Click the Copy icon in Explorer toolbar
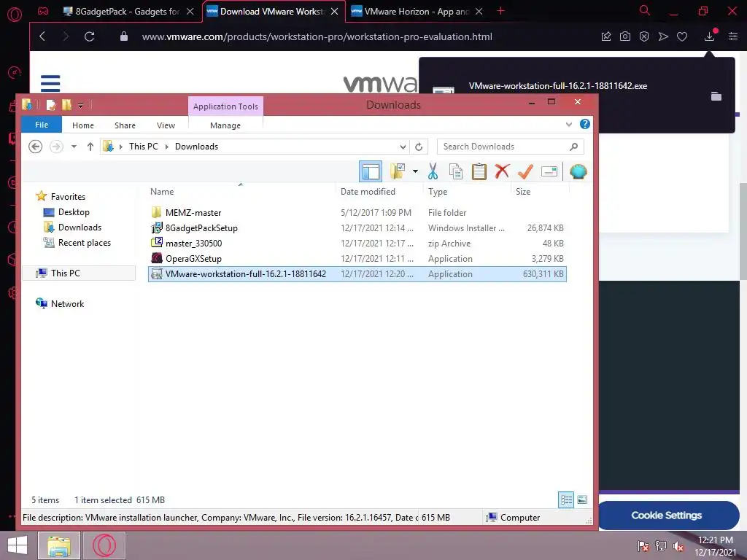The height and width of the screenshot is (560, 747). (x=456, y=171)
